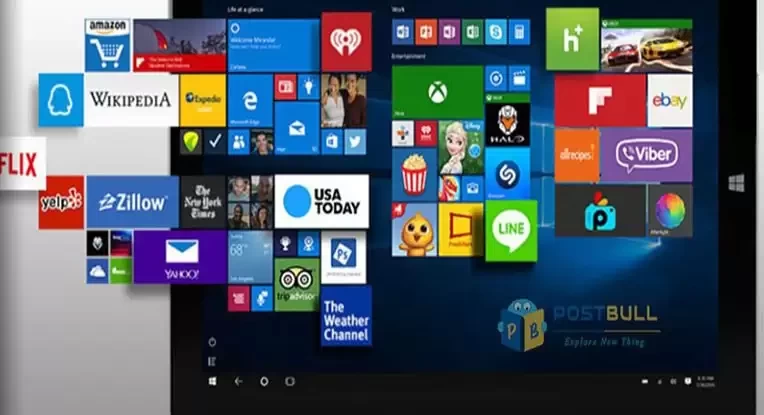
Task: Open The New York Times tile
Action: [203, 202]
